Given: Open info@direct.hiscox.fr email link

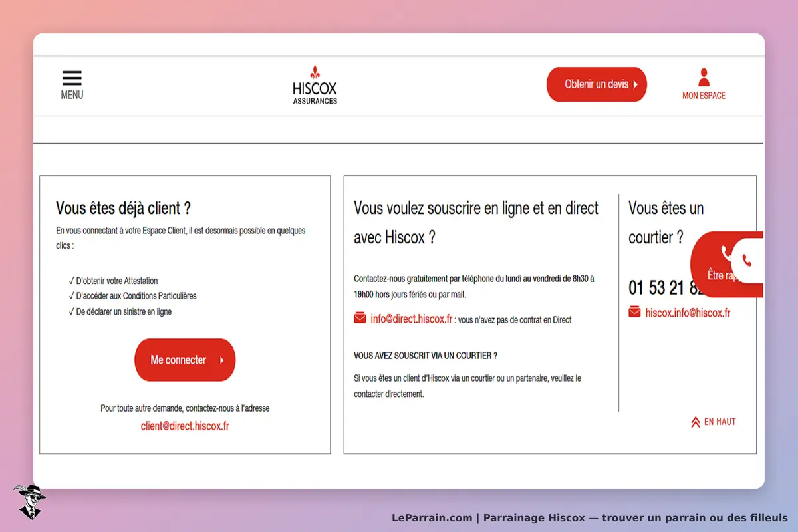Looking at the screenshot, I should [412, 319].
